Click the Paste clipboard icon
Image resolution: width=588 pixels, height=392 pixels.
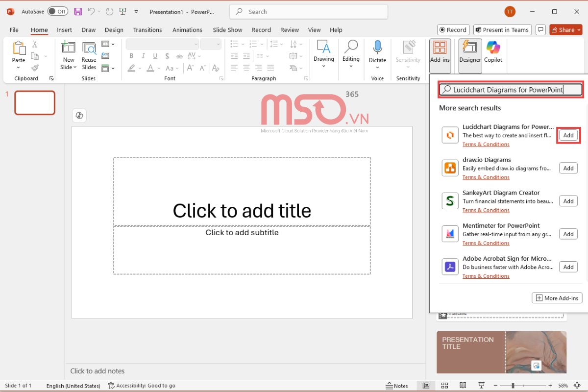pos(19,48)
